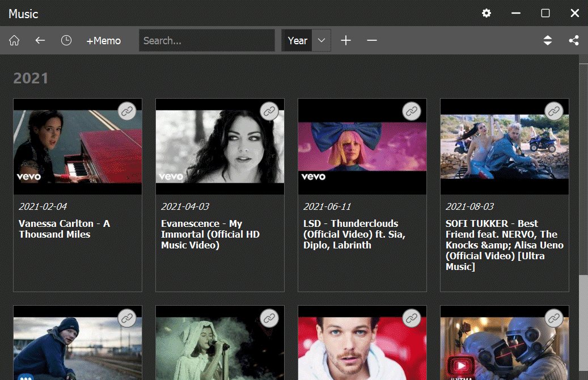Click the share icon in toolbar
588x380 pixels.
click(574, 41)
